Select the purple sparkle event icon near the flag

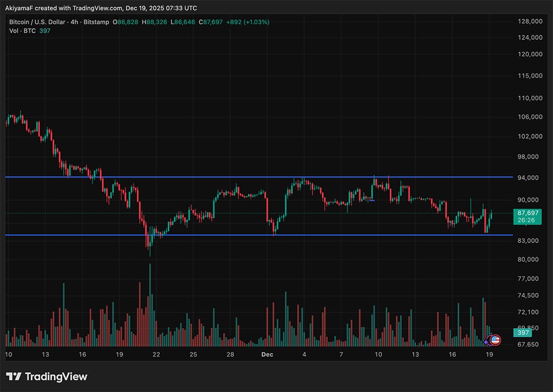pos(486,342)
